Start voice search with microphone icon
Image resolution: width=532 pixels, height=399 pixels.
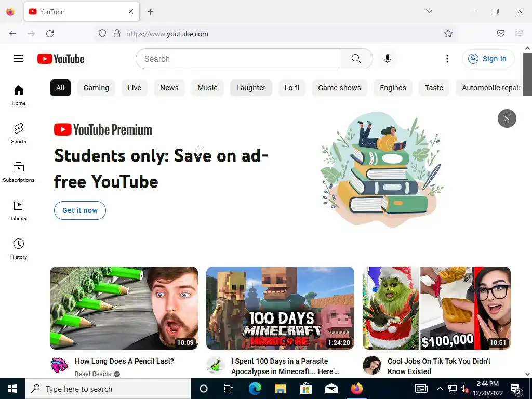[x=387, y=59]
